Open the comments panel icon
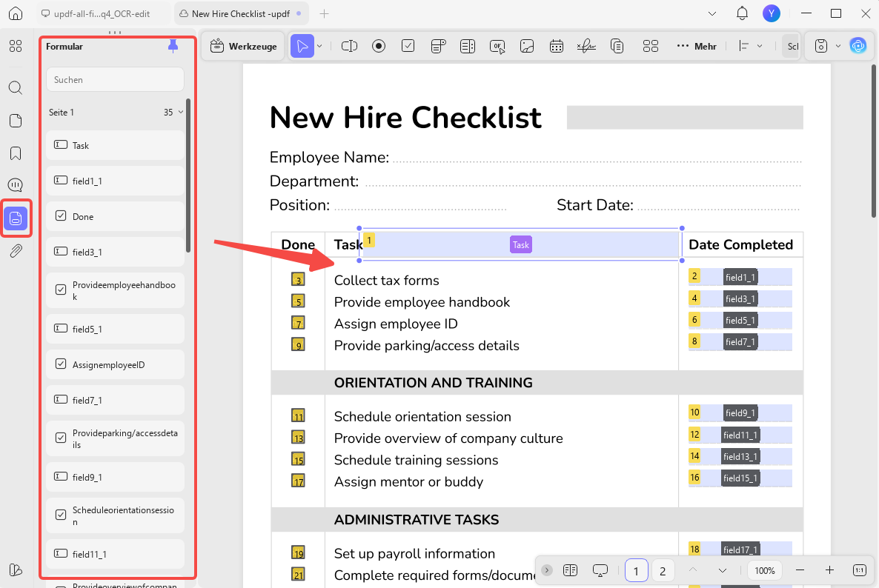The image size is (879, 588). [16, 185]
